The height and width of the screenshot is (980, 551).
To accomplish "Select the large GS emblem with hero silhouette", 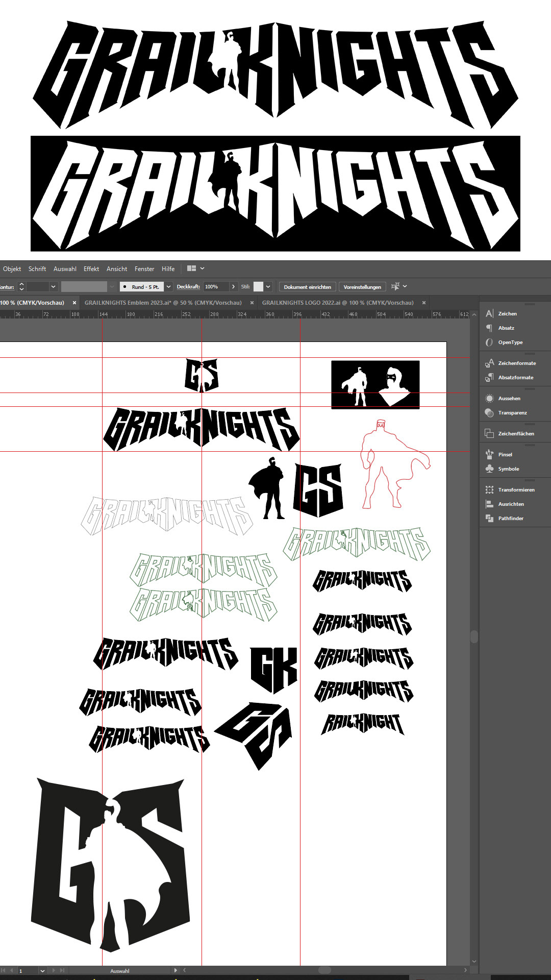I will click(110, 865).
